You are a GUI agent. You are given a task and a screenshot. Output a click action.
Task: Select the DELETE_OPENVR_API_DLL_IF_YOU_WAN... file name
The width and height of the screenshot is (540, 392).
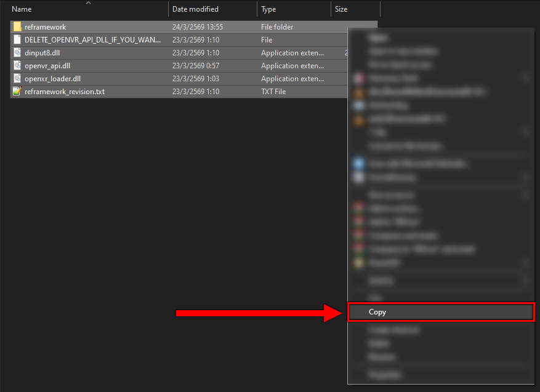pos(92,40)
